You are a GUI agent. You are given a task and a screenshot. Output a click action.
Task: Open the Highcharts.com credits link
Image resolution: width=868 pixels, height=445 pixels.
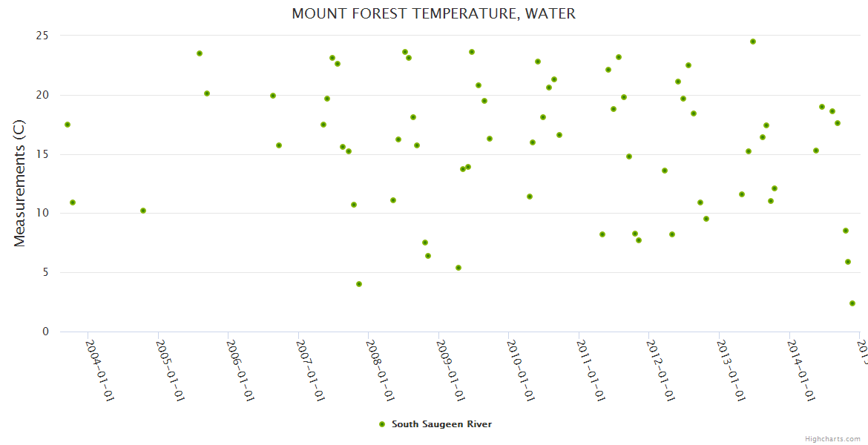tap(833, 438)
